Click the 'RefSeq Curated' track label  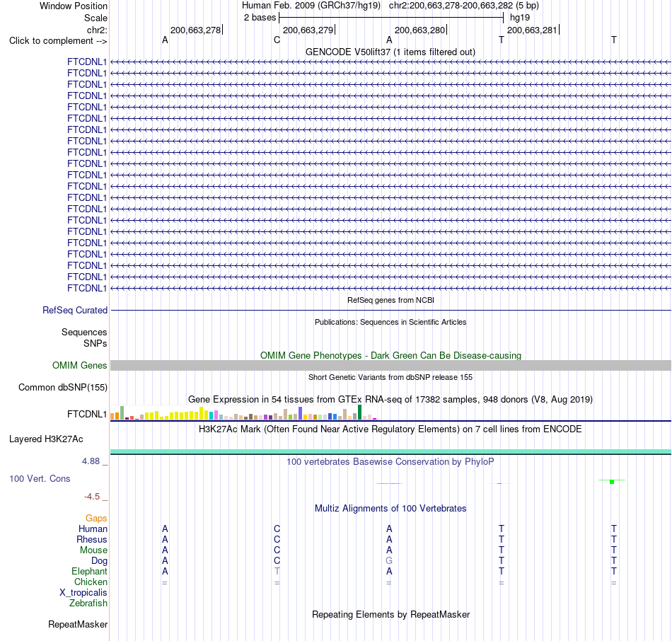[75, 310]
